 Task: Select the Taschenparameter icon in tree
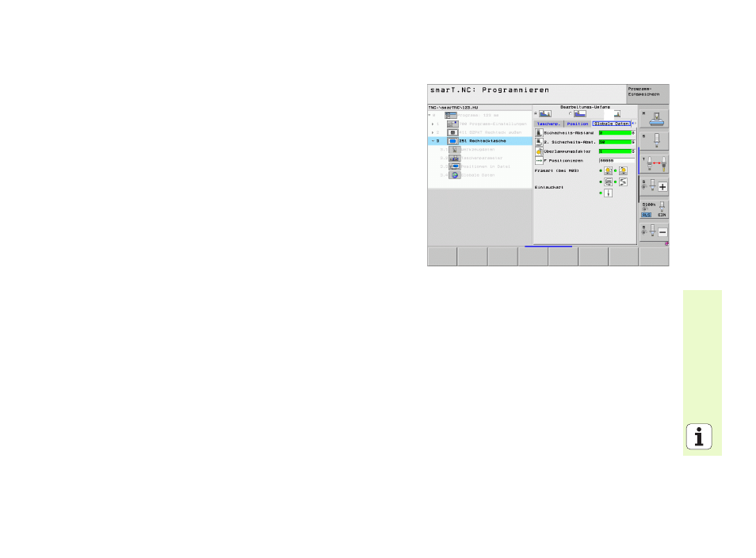coord(454,158)
